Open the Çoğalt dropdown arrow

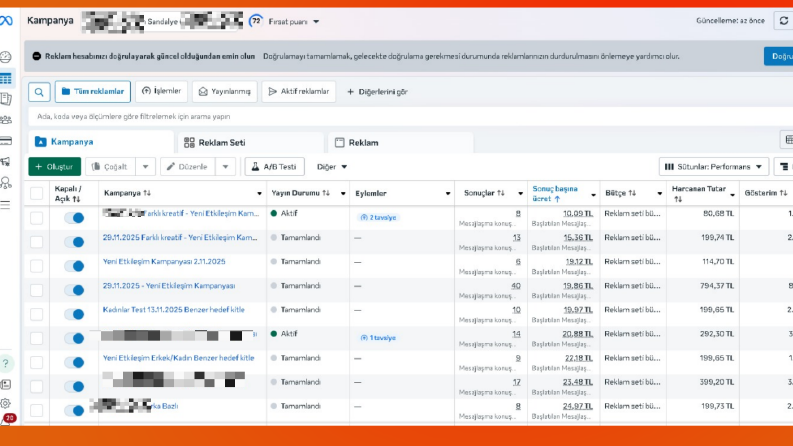click(x=145, y=167)
